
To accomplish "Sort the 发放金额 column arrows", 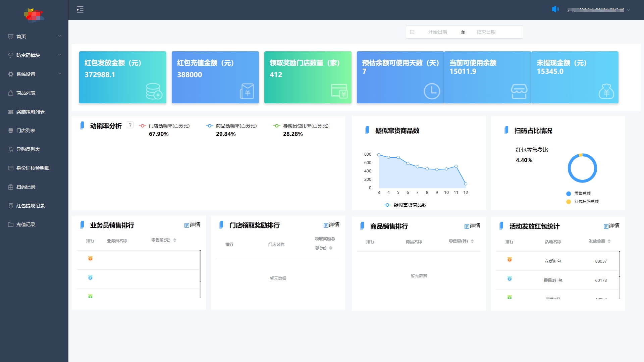I will click(609, 241).
